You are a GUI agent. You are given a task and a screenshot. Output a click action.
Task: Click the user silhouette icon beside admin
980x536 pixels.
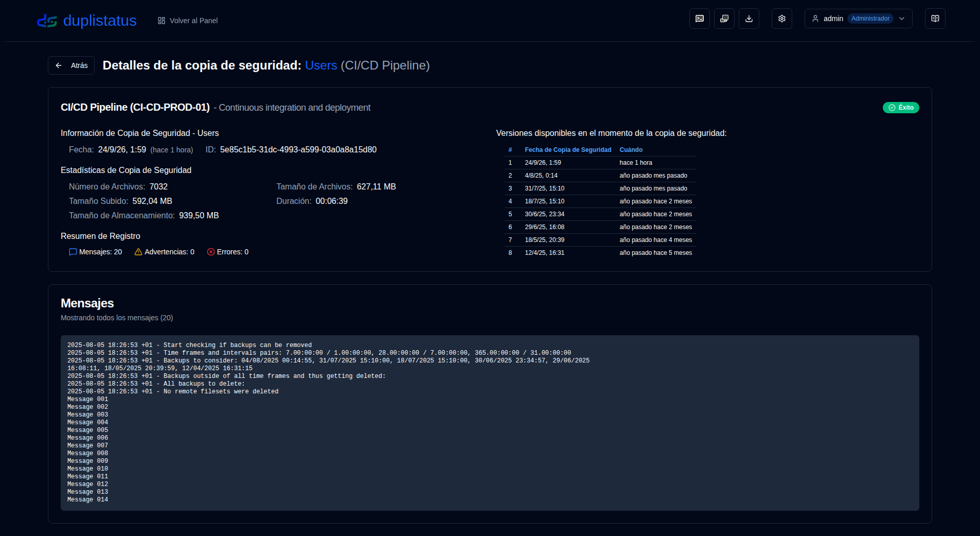point(815,19)
